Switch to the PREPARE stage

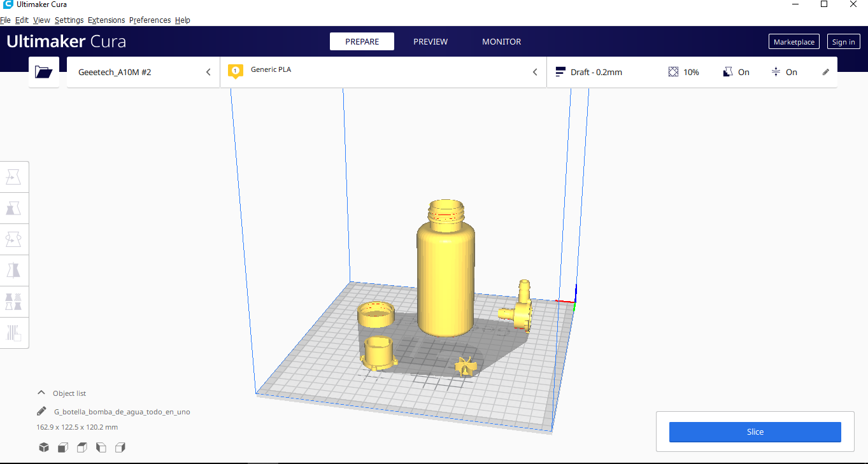362,41
